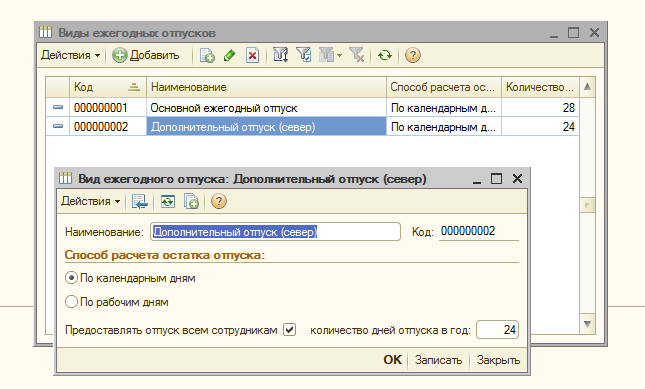645x389 pixels.
Task: Click the find in list icon in the form toolbar
Action: coord(139,201)
